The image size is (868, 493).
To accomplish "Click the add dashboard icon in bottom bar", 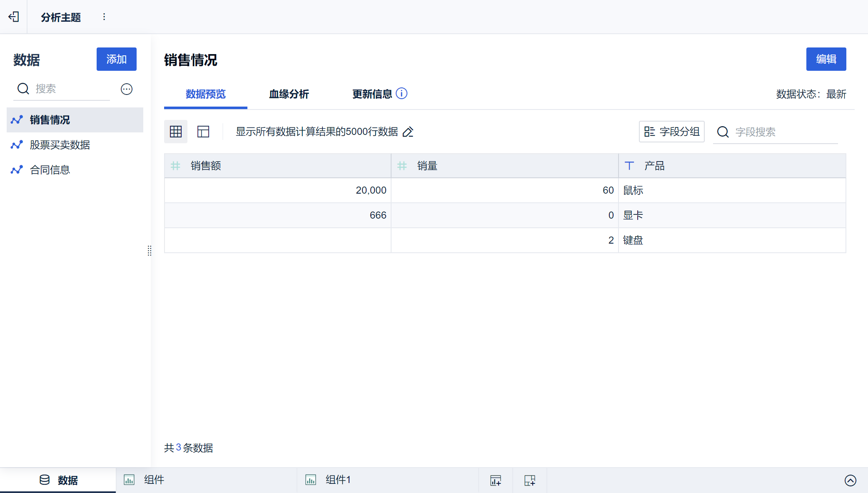I will point(530,480).
